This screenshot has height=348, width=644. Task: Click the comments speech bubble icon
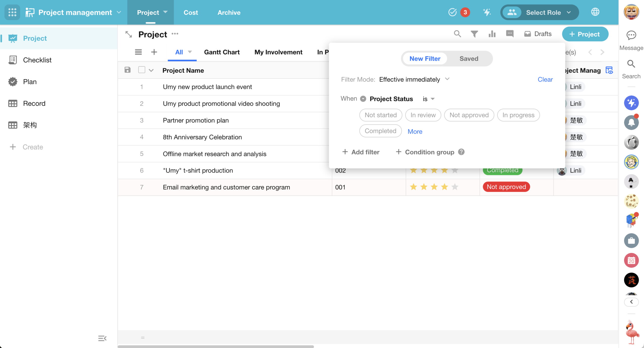(x=510, y=34)
